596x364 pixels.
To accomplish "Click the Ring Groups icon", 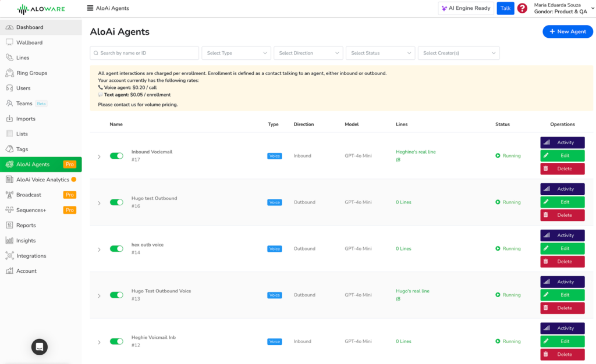I will [9, 73].
